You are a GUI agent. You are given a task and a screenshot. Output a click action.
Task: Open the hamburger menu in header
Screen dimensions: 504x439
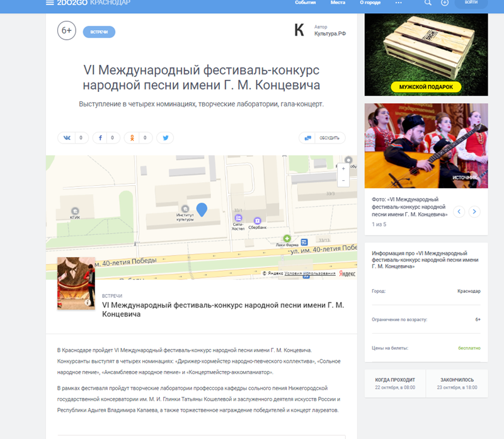tap(50, 3)
